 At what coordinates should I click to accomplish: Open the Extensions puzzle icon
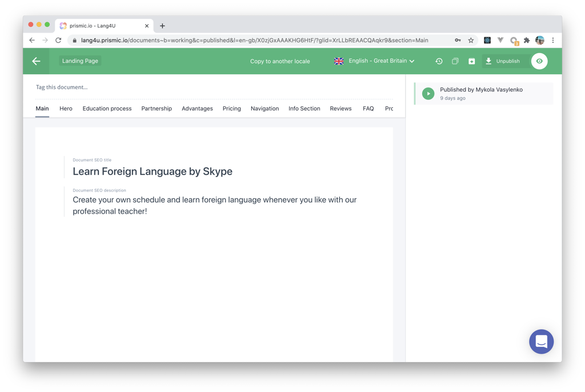[527, 41]
